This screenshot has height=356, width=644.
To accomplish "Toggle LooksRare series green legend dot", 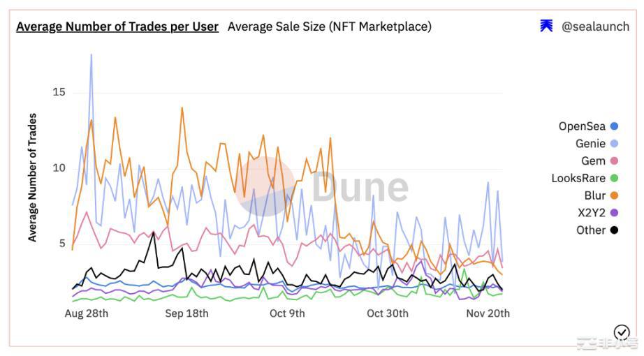I will coord(614,179).
